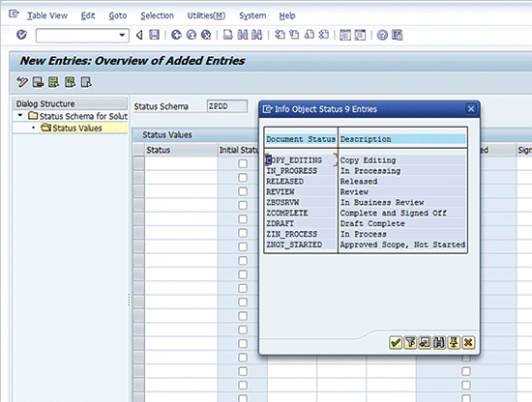This screenshot has height=402, width=532.
Task: Click the green checkmark Enter icon in the toolbar
Action: 21,35
